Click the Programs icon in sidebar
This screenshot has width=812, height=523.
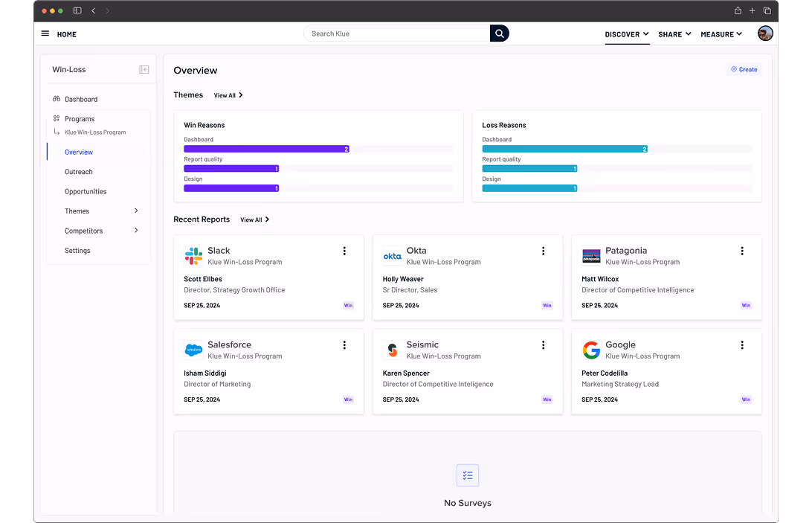pyautogui.click(x=57, y=118)
